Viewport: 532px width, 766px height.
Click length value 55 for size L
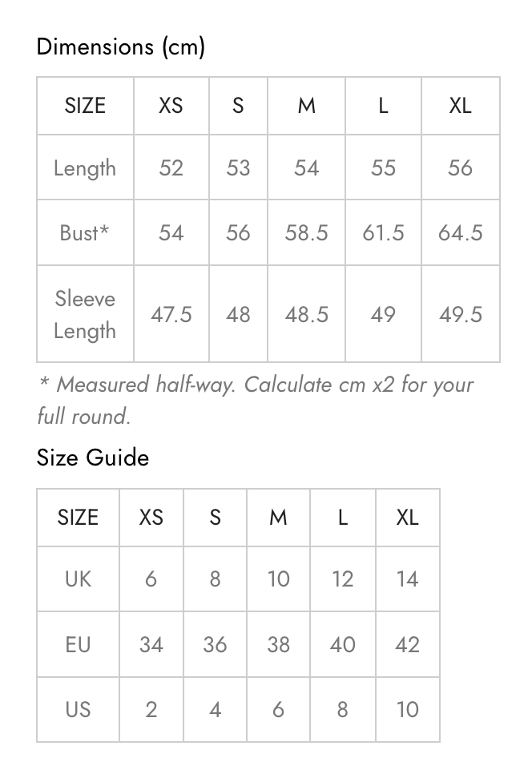click(383, 168)
